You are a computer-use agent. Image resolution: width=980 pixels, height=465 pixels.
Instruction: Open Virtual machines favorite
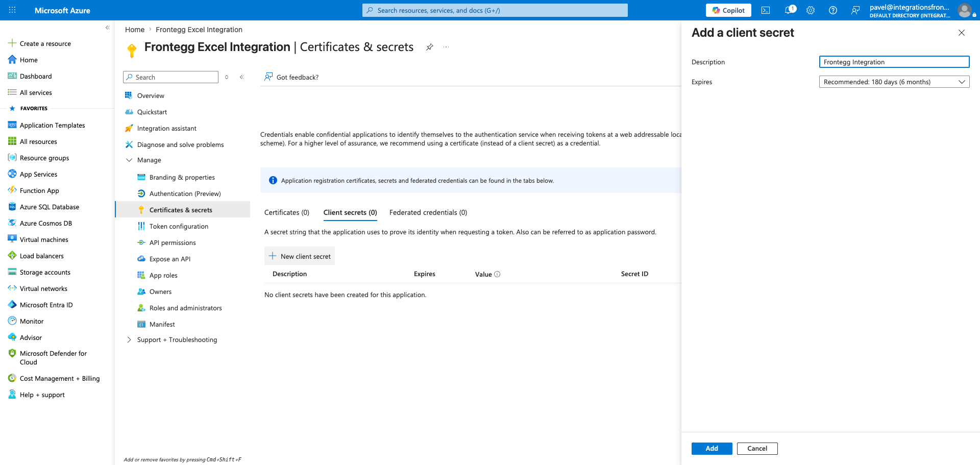tap(44, 239)
